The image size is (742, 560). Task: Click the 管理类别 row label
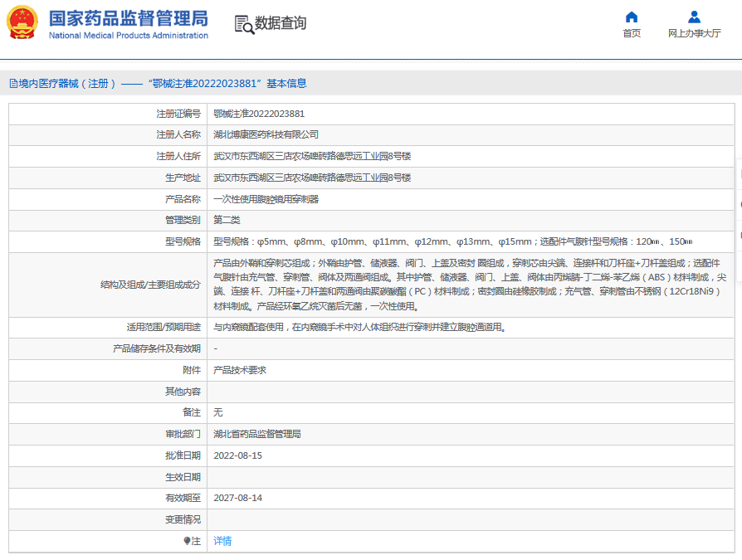(183, 220)
